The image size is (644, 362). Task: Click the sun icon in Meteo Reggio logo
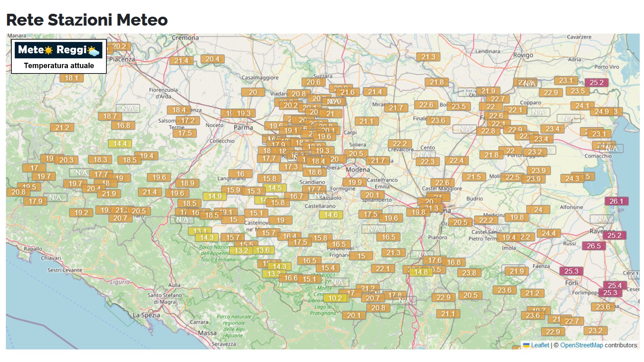(49, 50)
